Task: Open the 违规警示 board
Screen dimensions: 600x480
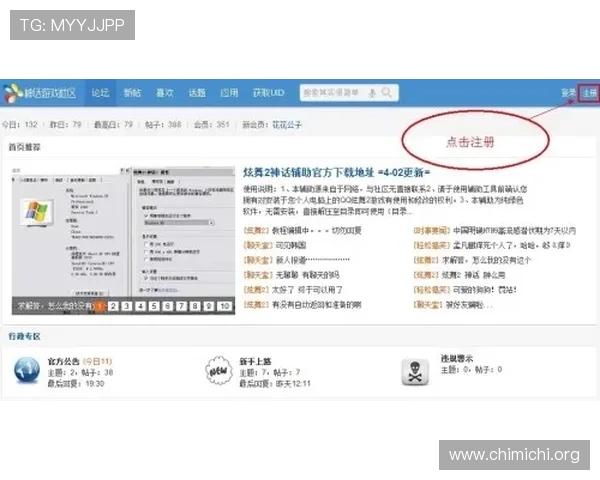Action: (457, 358)
